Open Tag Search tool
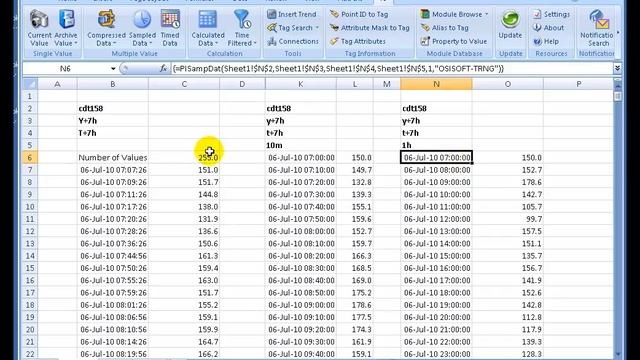This screenshot has height=360, width=640. (x=292, y=28)
